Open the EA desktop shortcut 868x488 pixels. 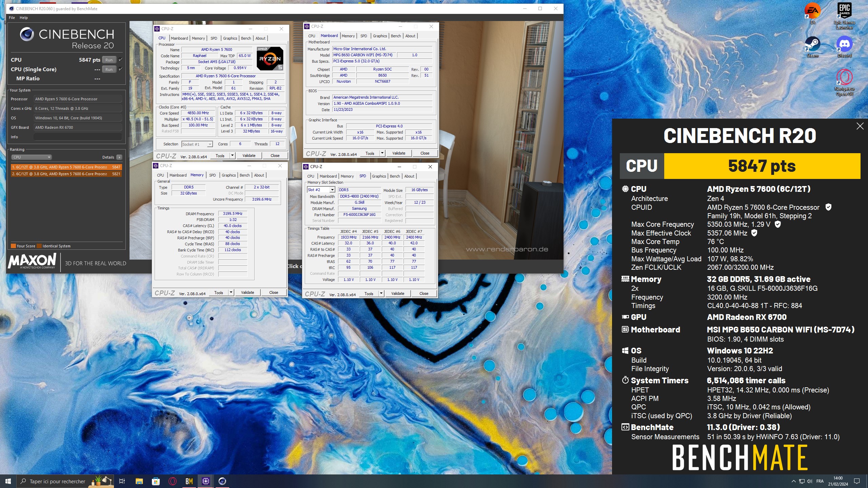pos(812,13)
